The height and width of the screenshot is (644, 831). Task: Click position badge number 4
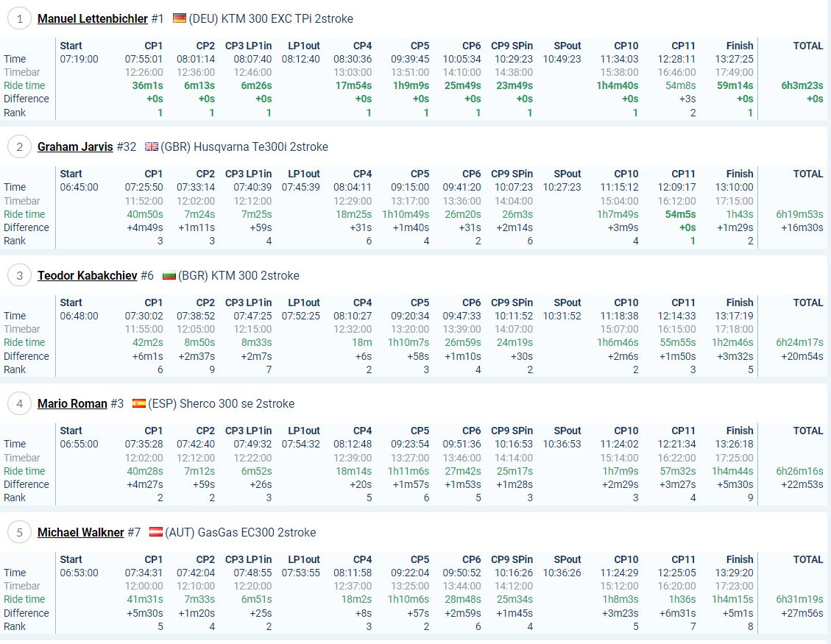[x=20, y=404]
